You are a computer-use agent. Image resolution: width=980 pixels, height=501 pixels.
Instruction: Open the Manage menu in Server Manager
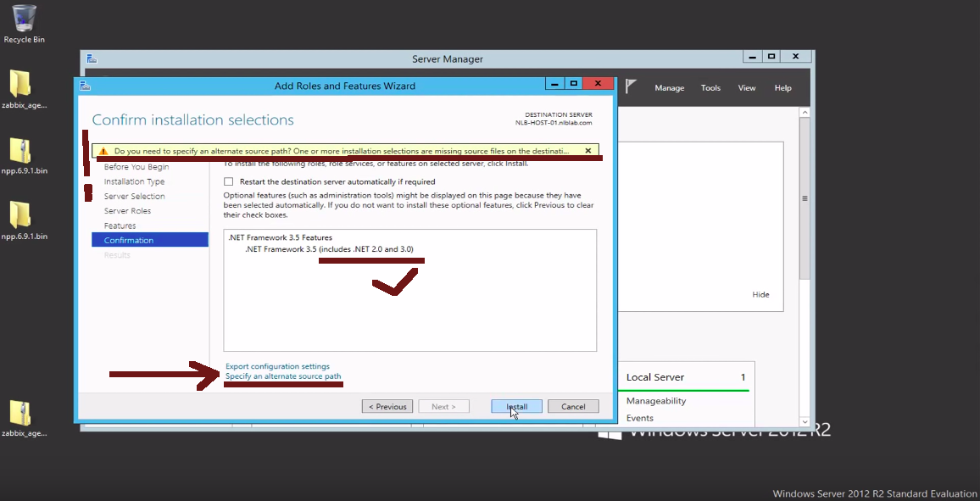point(670,88)
